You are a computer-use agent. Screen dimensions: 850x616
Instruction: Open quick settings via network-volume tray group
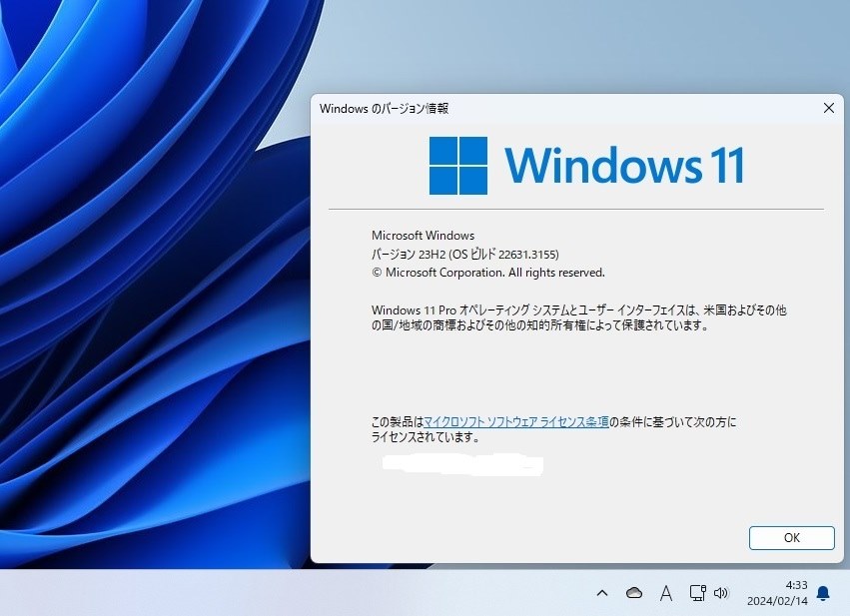[709, 592]
